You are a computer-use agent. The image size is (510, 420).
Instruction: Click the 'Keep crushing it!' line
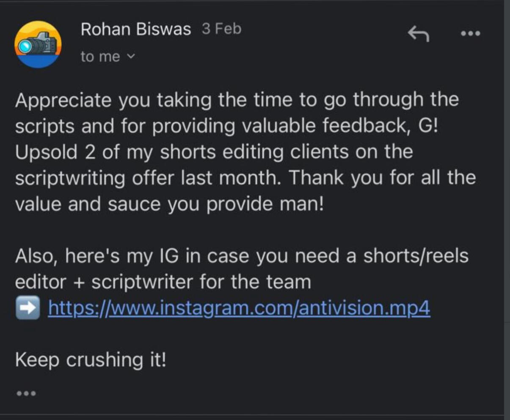pos(91,360)
